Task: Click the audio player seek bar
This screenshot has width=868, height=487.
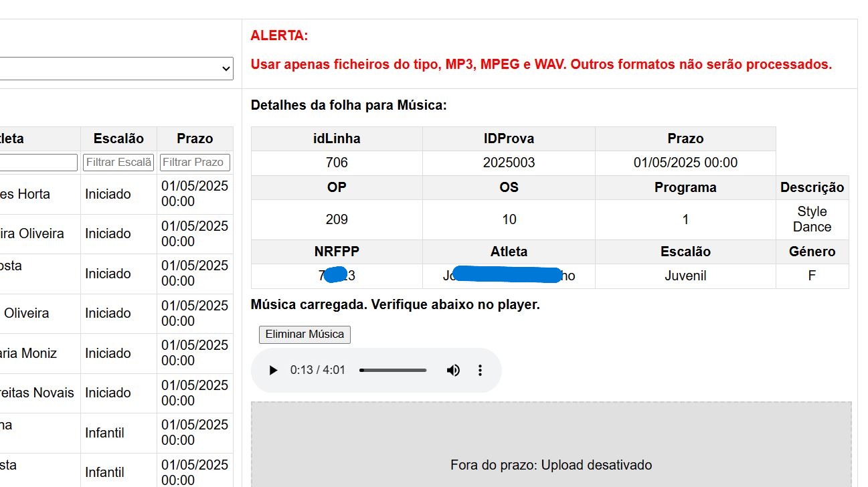Action: coord(393,370)
